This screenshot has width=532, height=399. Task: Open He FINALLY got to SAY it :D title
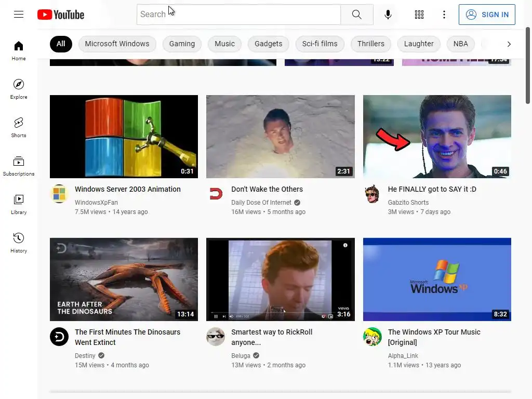[432, 189]
